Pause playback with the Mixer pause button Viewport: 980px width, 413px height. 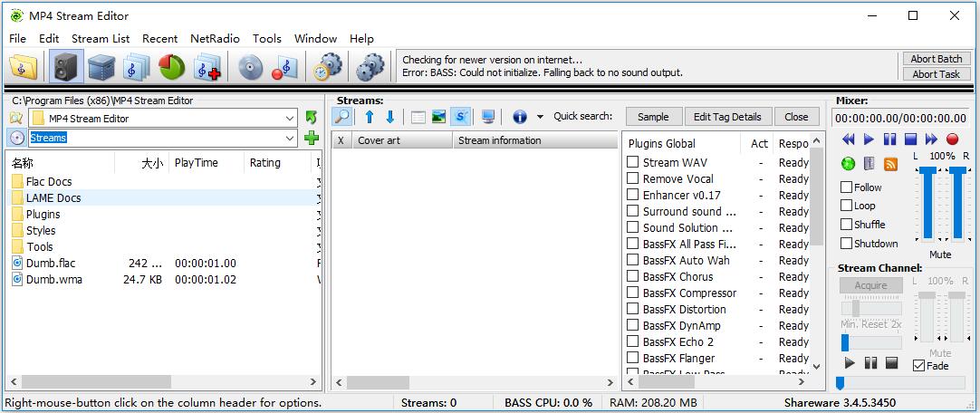point(890,139)
